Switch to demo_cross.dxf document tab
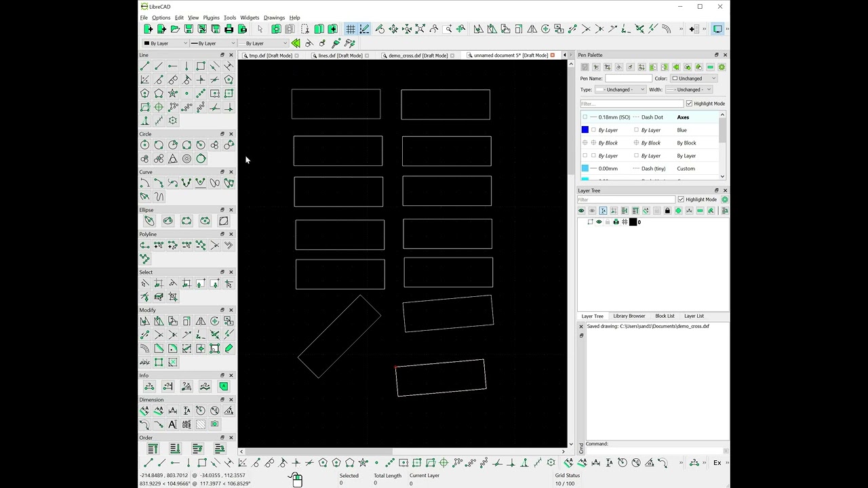Screen dimensions: 868x488 point(418,56)
